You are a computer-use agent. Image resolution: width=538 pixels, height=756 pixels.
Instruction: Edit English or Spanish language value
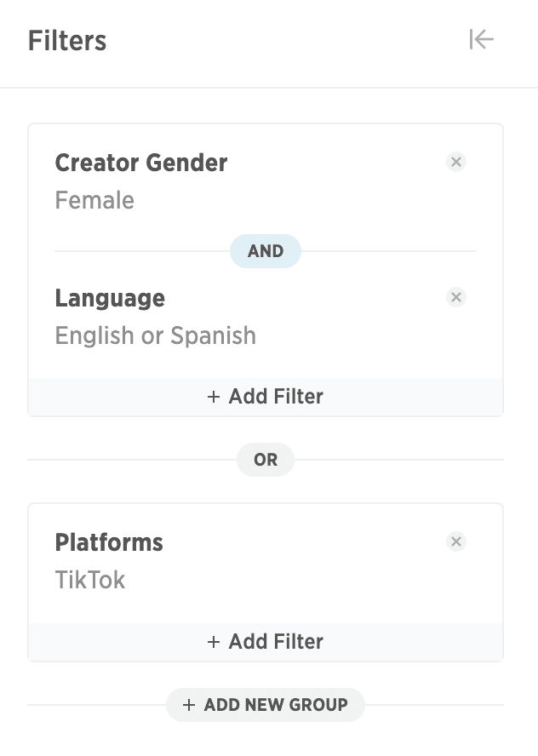[155, 335]
